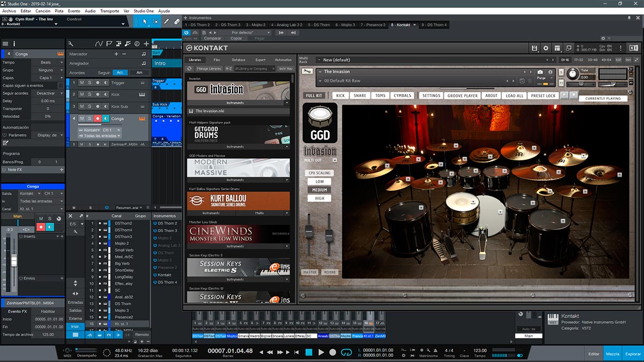
Task: Click the LOAD ALL button
Action: pyautogui.click(x=514, y=95)
